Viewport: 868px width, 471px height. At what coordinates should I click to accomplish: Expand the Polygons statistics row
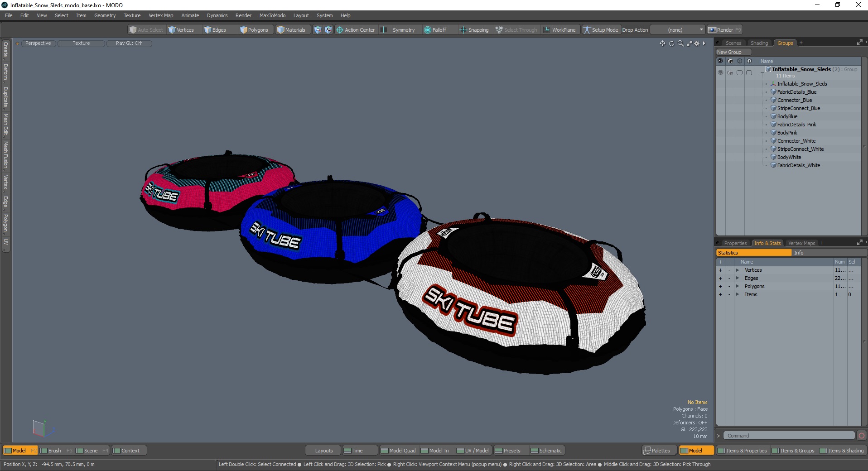coord(738,287)
